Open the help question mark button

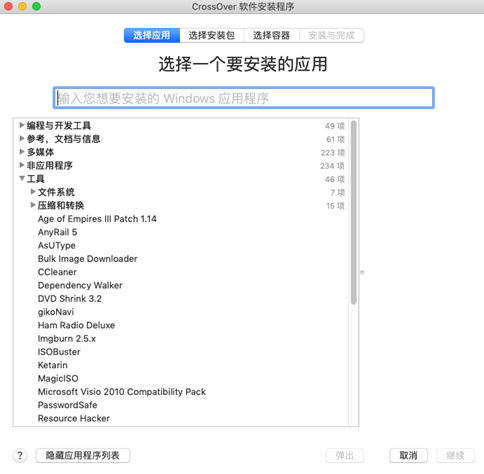[20, 455]
